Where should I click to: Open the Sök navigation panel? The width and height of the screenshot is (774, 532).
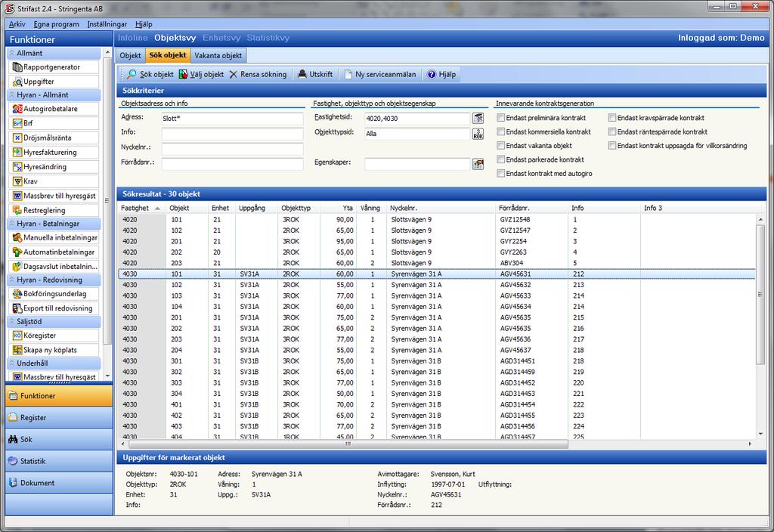[x=59, y=439]
